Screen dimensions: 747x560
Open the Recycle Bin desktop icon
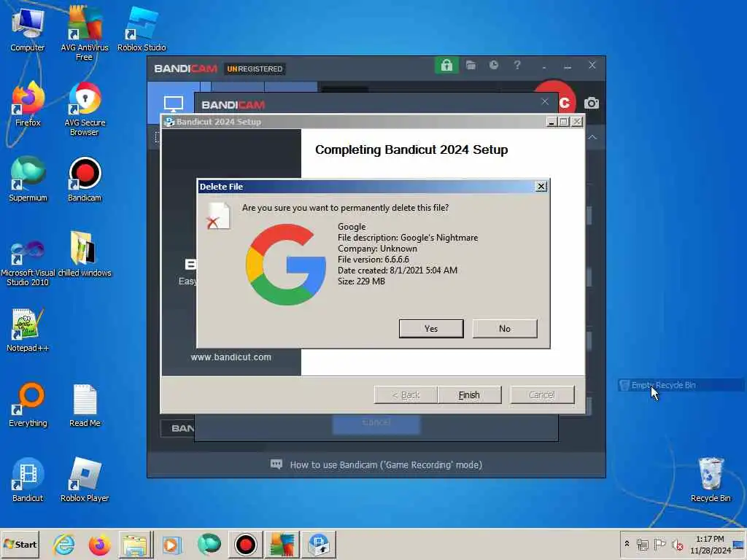click(x=711, y=480)
